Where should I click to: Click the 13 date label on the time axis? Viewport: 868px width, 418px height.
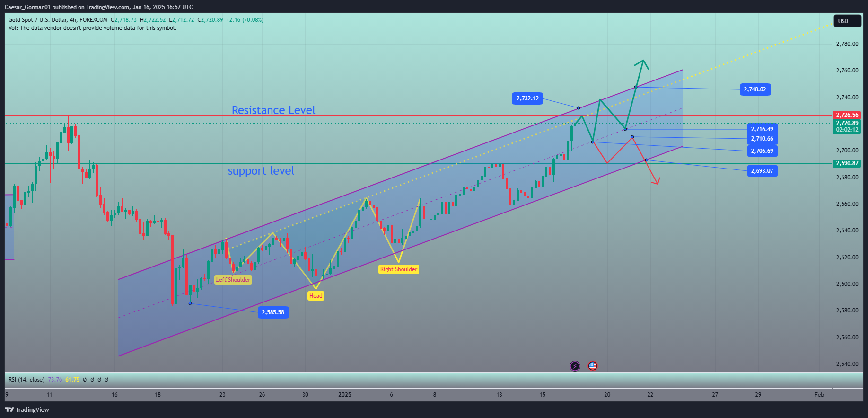(x=500, y=395)
